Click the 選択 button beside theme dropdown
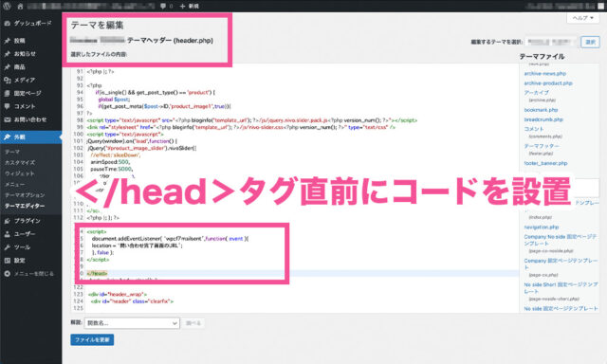 click(x=590, y=42)
